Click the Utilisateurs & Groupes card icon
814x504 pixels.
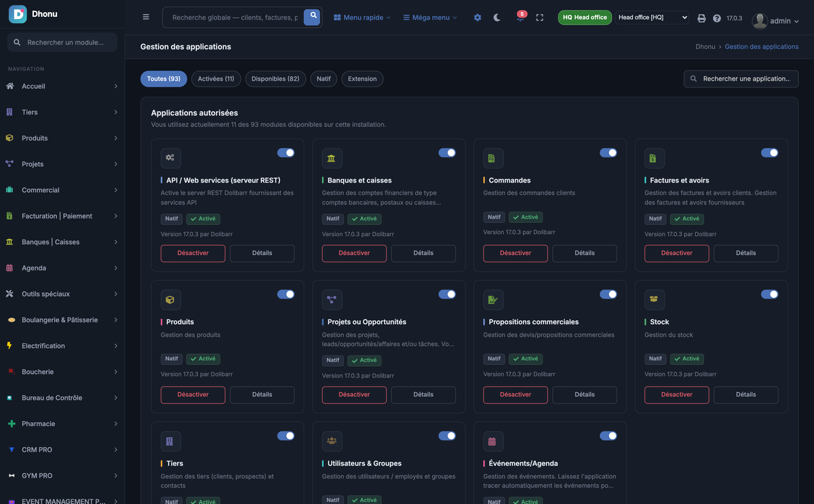(332, 441)
